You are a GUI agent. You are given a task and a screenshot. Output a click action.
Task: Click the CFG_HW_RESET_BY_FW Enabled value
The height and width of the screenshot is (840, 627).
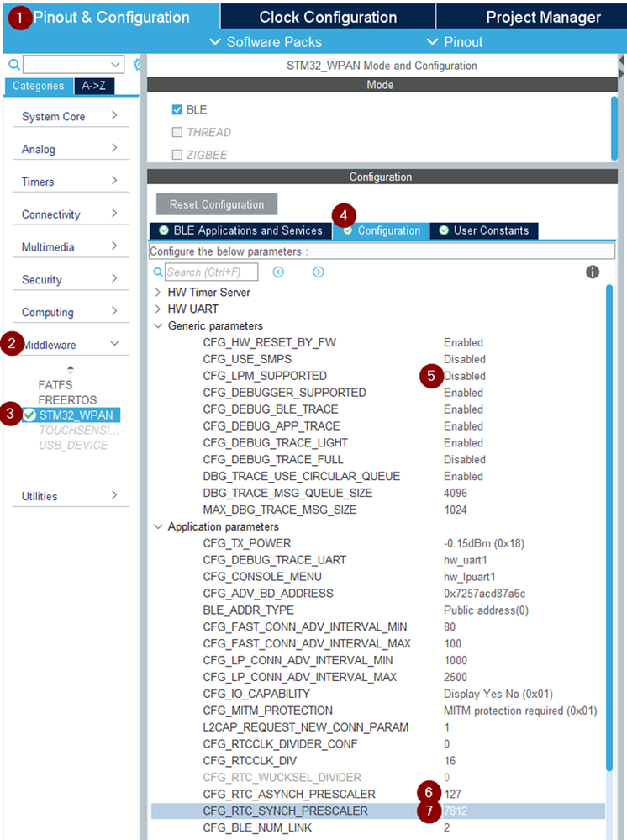coord(463,342)
